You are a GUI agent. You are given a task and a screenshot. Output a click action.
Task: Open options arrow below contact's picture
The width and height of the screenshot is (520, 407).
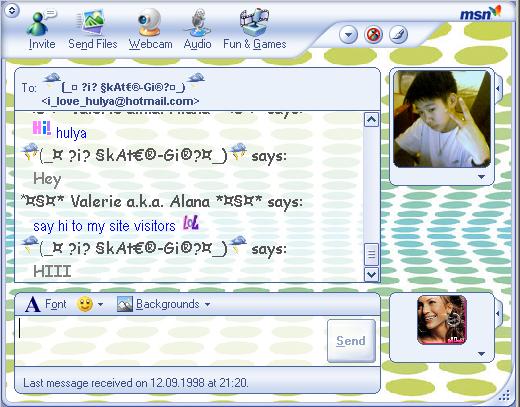tap(481, 177)
